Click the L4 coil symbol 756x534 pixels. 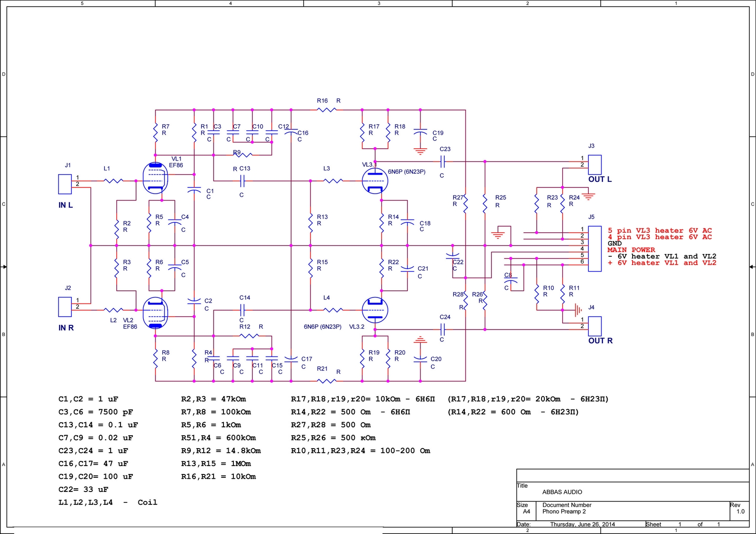(333, 310)
